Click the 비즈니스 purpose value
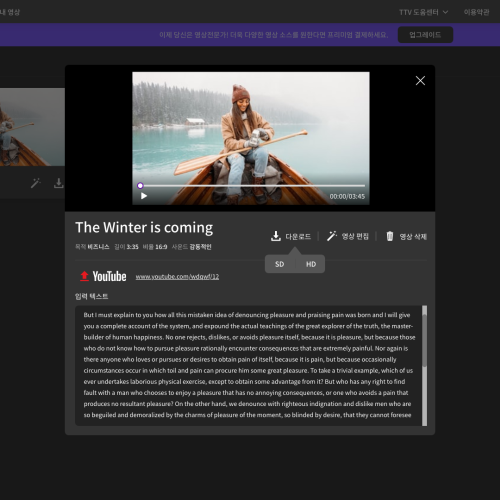This screenshot has width=500, height=500. (98, 247)
